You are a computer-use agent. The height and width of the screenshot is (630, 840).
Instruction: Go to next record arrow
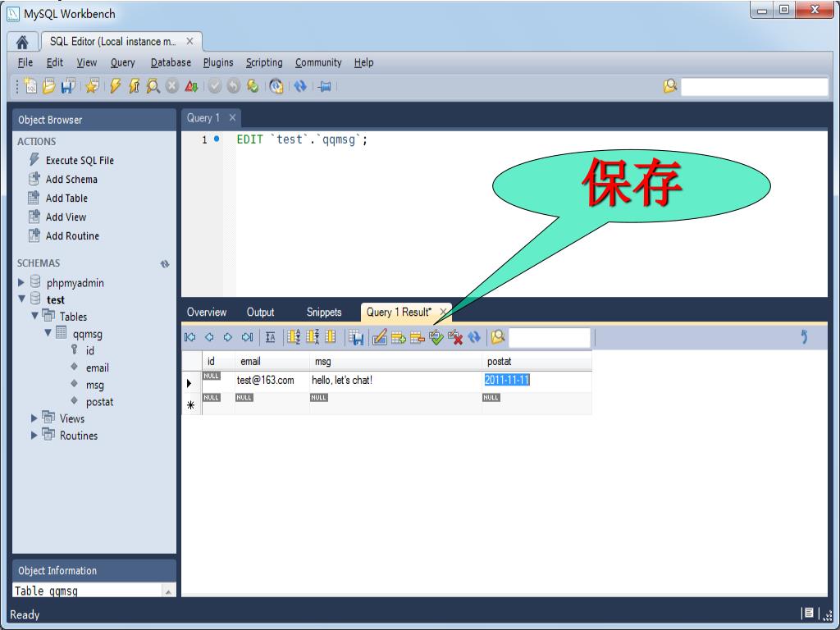click(228, 337)
